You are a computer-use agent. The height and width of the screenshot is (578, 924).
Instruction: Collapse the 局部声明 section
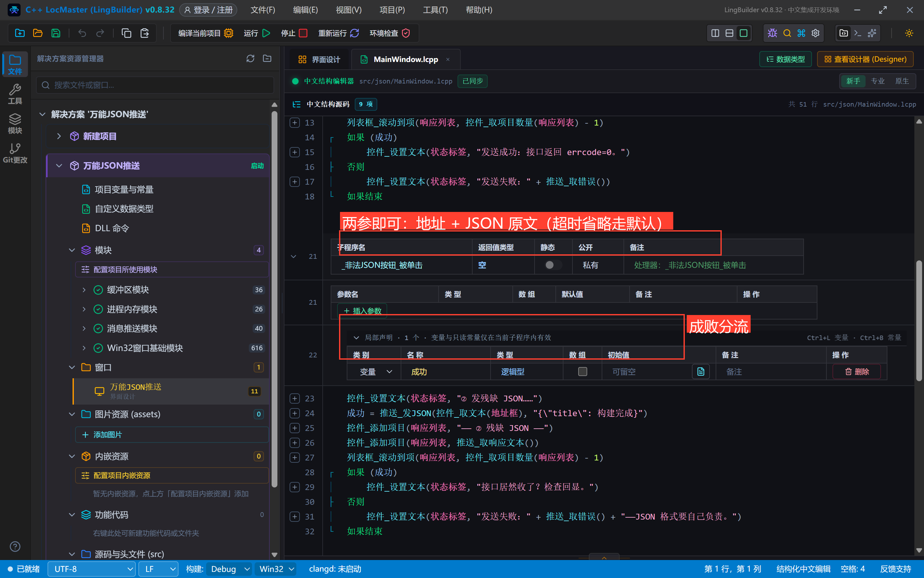(x=356, y=337)
